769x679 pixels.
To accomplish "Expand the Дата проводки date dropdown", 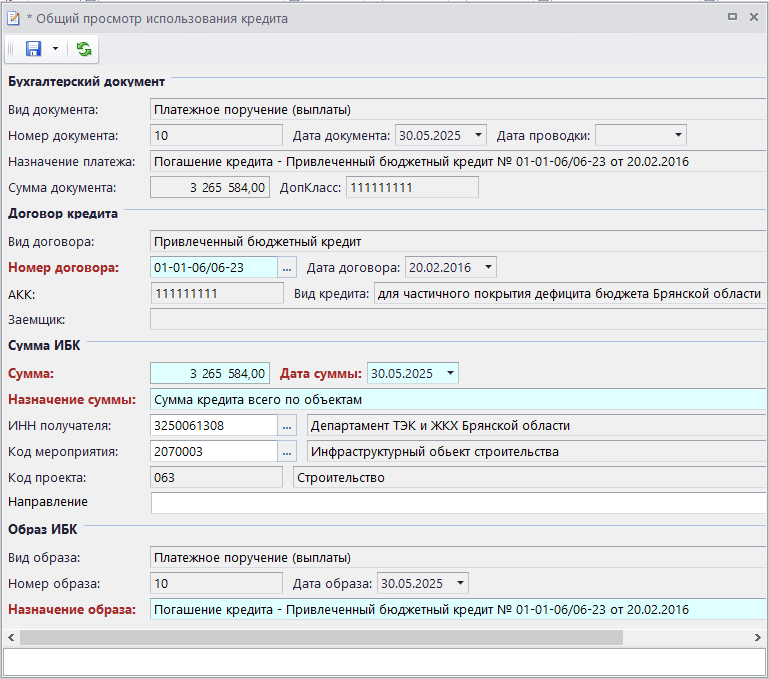I will 678,135.
